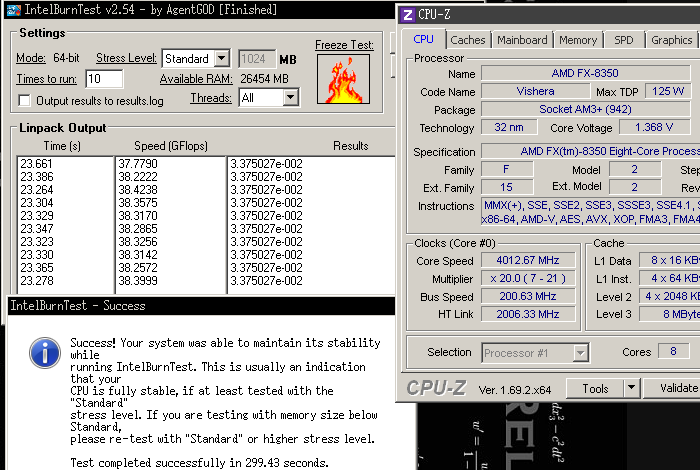Open the Threads dropdown set to All
The width and height of the screenshot is (700, 470).
click(290, 97)
